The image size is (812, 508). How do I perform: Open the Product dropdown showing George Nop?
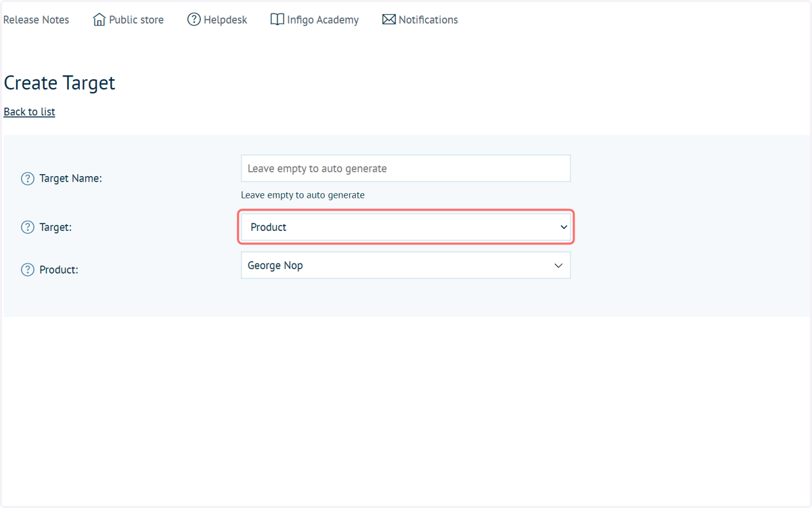coord(406,266)
